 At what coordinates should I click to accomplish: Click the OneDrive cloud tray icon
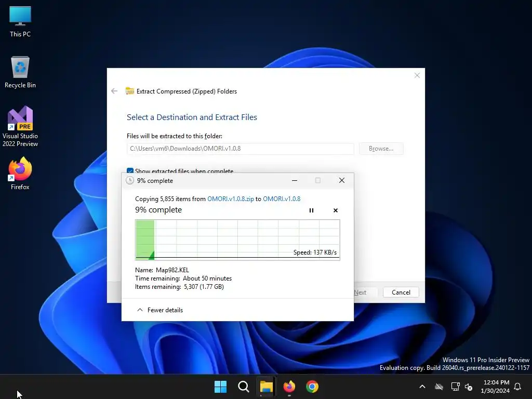(439, 387)
